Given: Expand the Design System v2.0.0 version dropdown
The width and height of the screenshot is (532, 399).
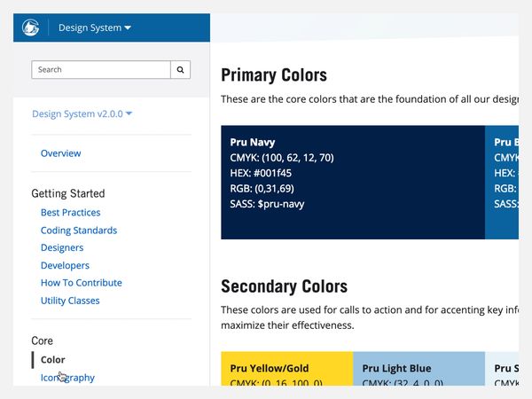Looking at the screenshot, I should (x=82, y=113).
